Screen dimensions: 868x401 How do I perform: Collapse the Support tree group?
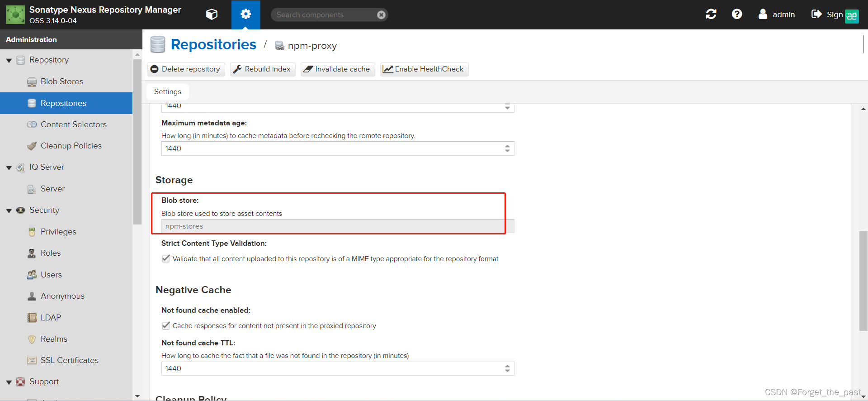click(x=9, y=382)
